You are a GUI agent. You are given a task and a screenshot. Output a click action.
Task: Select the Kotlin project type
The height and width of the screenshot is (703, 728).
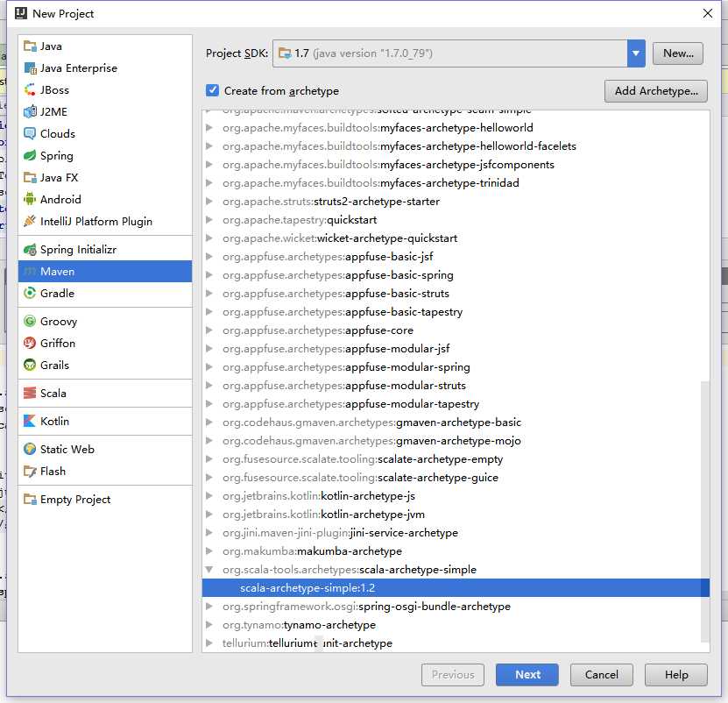(x=105, y=421)
